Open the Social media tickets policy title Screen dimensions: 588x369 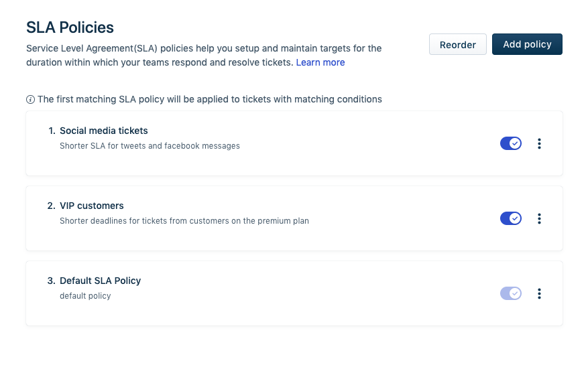point(104,131)
